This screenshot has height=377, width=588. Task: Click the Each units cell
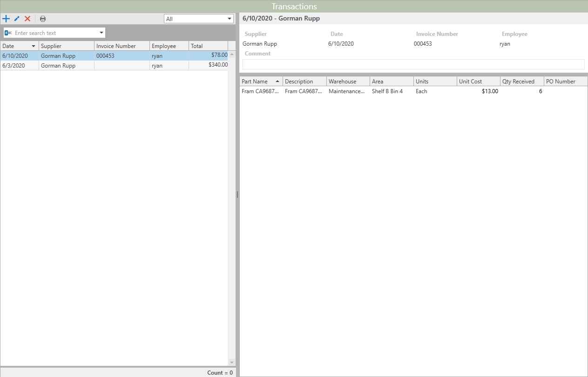[x=435, y=91]
